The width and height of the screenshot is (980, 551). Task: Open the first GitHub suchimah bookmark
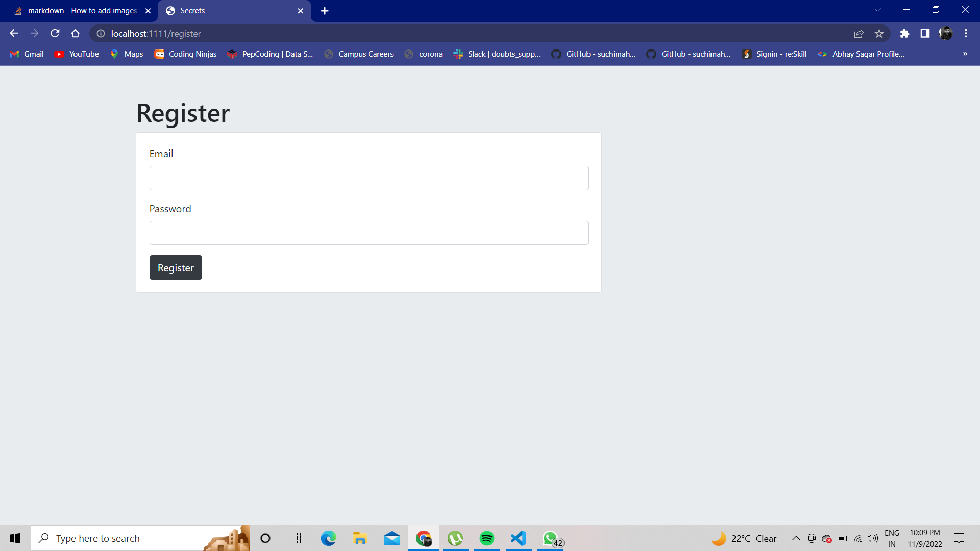point(594,54)
